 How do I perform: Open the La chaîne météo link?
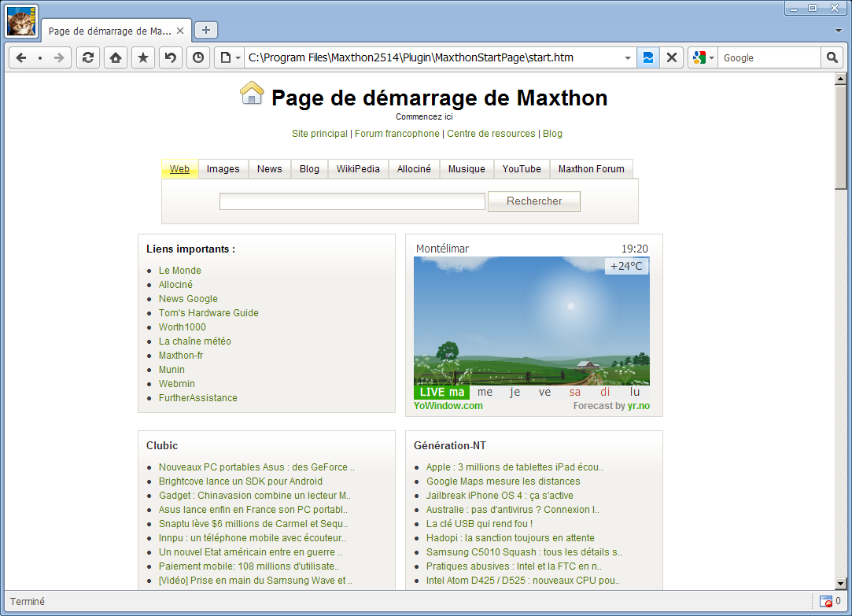[195, 341]
